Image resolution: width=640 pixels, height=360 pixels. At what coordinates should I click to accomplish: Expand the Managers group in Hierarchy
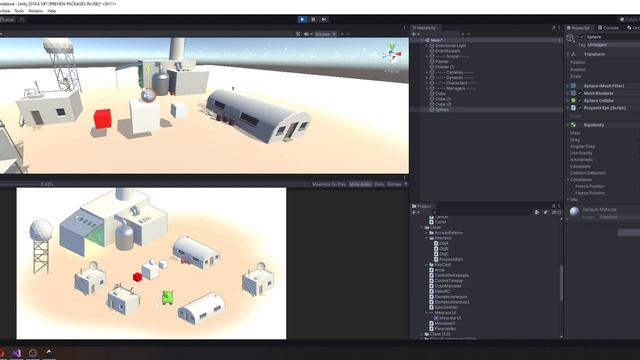(427, 88)
